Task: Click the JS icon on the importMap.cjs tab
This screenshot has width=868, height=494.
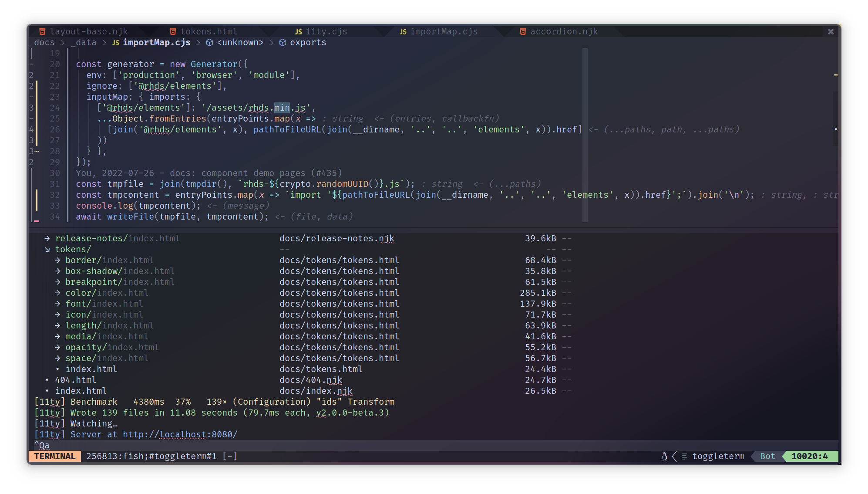Action: click(403, 31)
